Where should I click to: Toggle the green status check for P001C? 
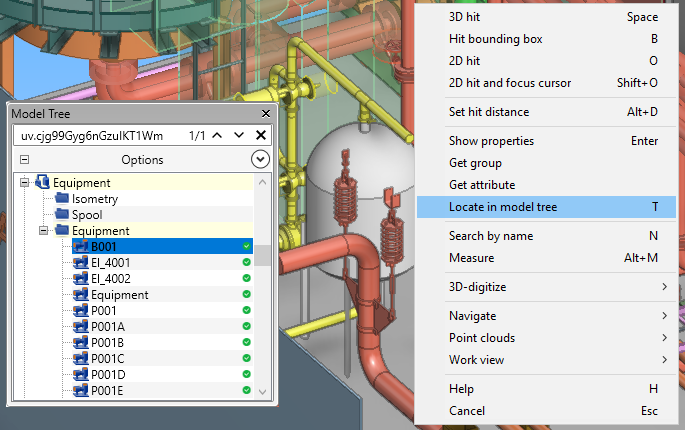(246, 359)
